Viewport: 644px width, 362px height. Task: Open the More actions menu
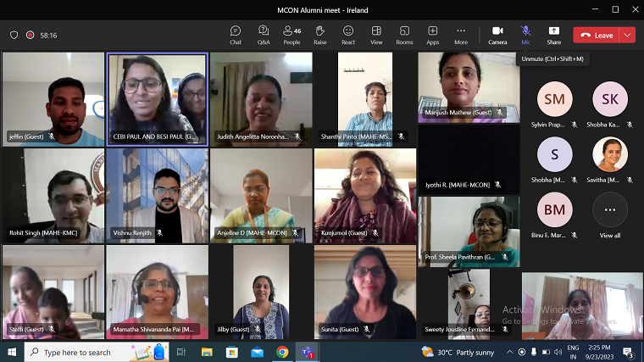tap(460, 34)
